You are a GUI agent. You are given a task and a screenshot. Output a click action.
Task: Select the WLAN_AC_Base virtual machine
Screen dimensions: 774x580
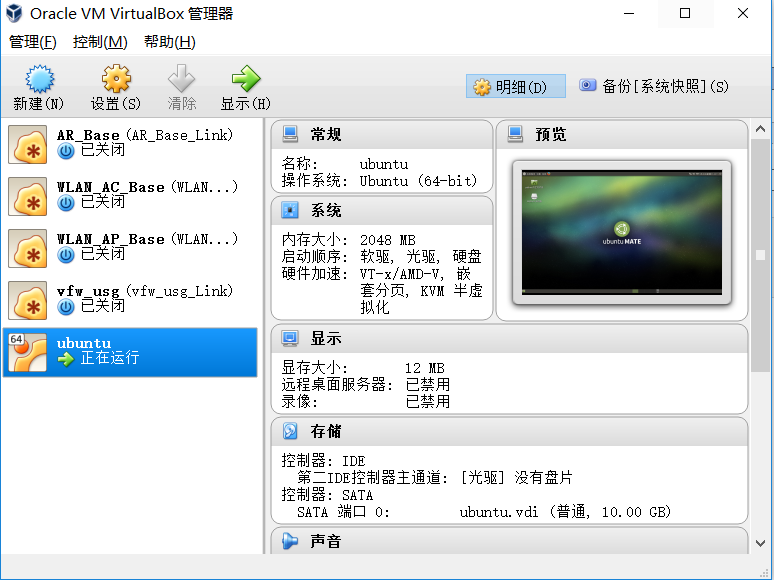point(130,196)
